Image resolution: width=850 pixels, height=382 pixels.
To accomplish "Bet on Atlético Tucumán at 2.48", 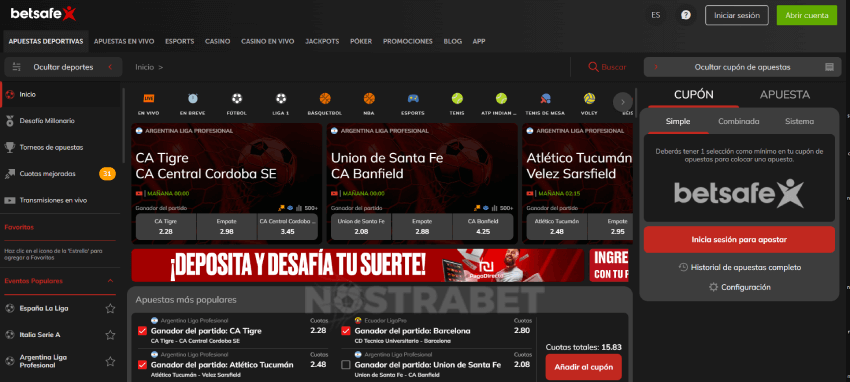I will coord(556,226).
